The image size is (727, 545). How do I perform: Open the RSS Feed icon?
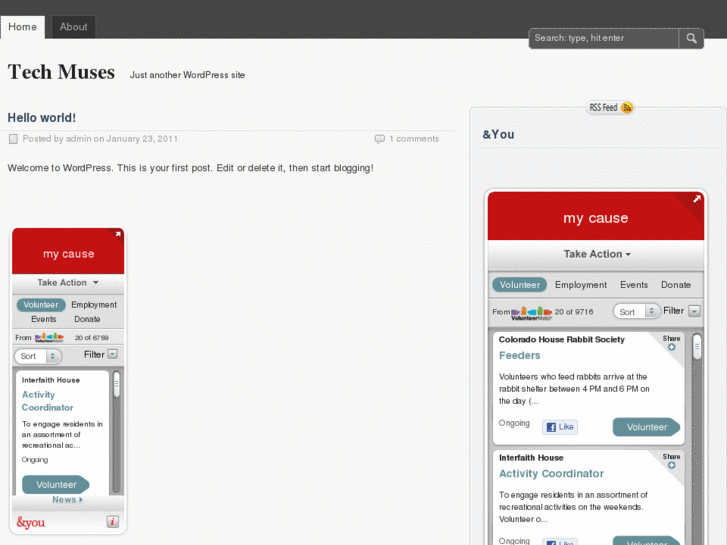[x=627, y=108]
